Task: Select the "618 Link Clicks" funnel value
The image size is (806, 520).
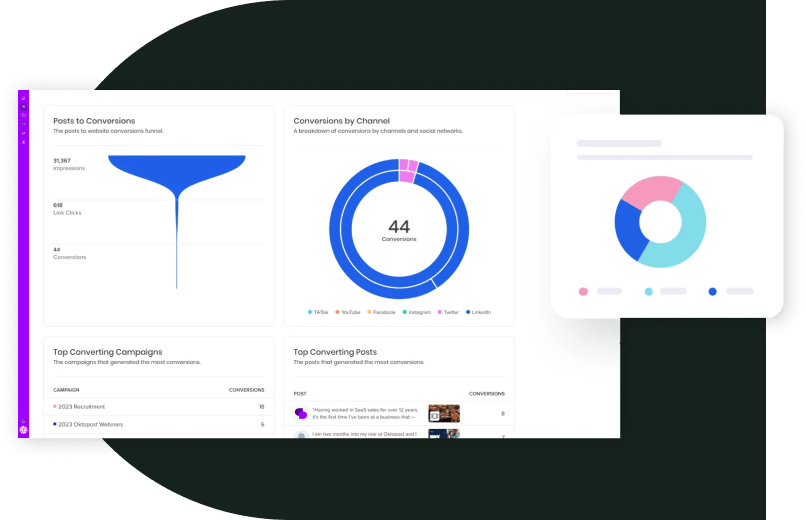Action: (67, 209)
